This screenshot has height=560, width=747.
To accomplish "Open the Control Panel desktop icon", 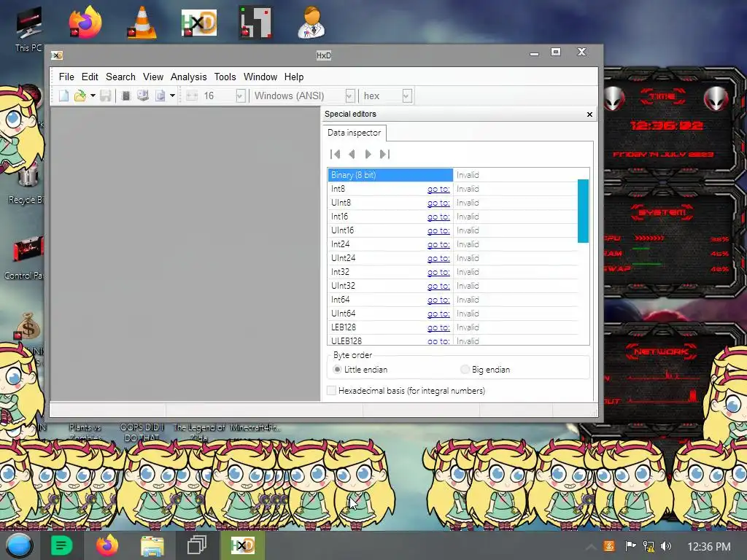I will coord(28,257).
